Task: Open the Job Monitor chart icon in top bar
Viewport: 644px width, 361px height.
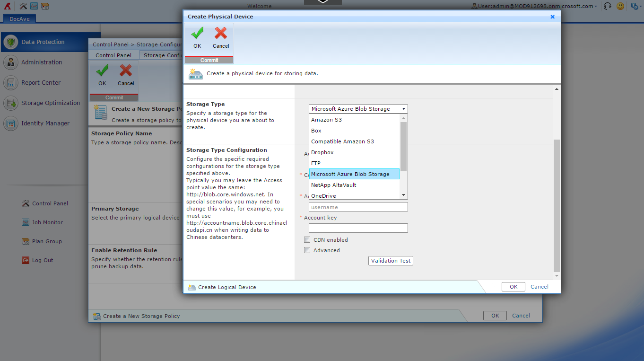Action: click(x=34, y=6)
